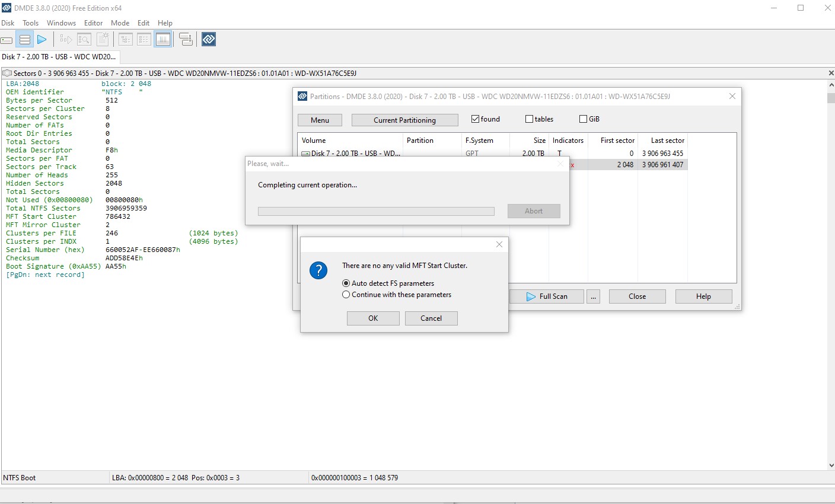
Task: Open the RAID constructor toolbar icon
Action: point(186,40)
